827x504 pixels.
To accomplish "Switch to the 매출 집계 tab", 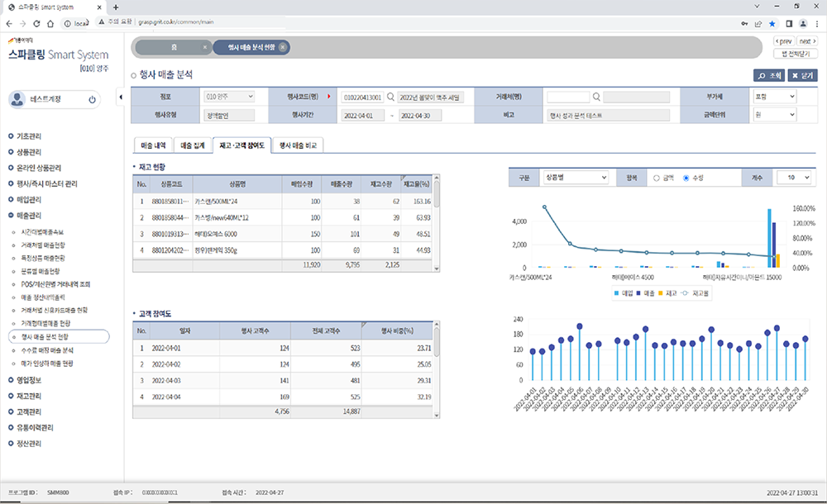I will tap(193, 145).
